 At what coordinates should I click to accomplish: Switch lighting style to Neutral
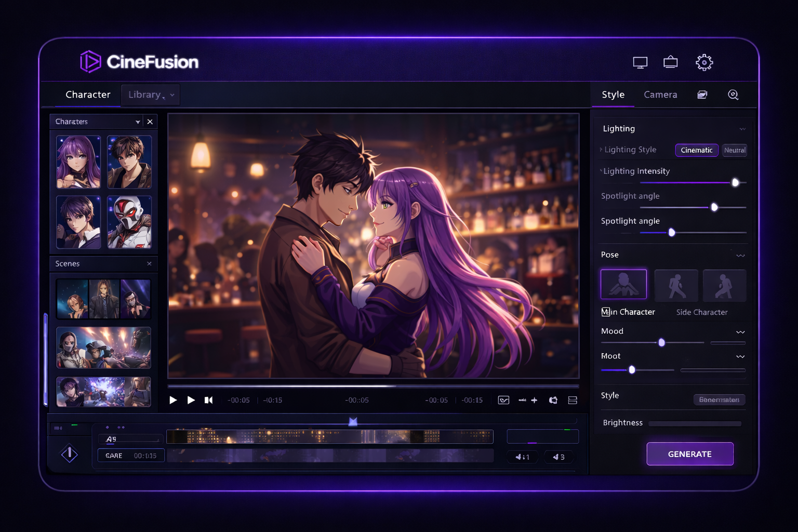tap(735, 150)
